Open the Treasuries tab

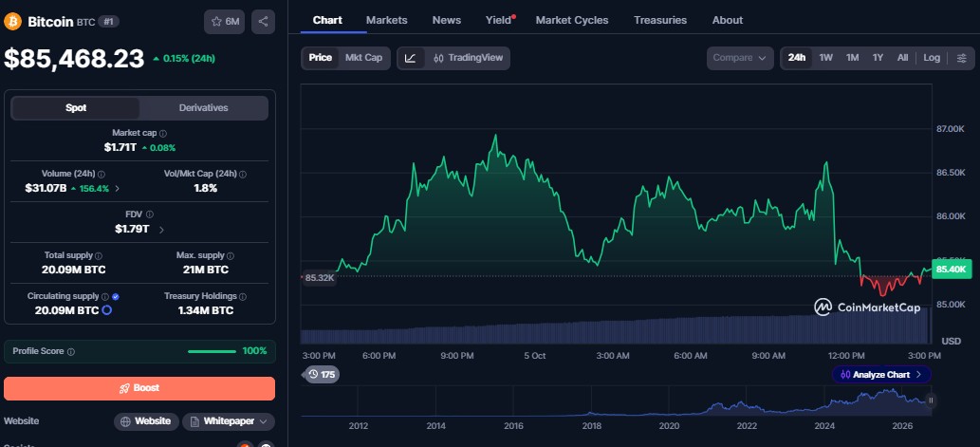click(660, 20)
